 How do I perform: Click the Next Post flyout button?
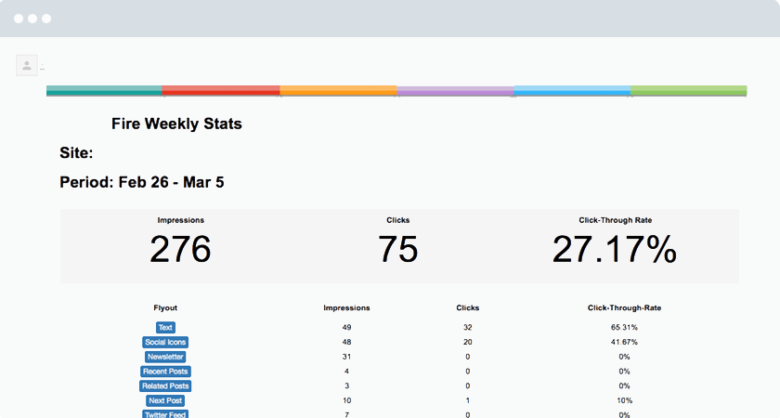tap(165, 400)
